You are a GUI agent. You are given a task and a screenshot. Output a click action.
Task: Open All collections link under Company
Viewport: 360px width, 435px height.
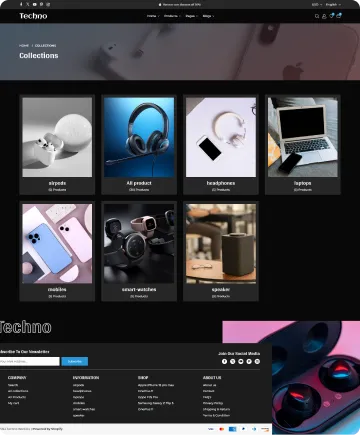click(x=18, y=391)
